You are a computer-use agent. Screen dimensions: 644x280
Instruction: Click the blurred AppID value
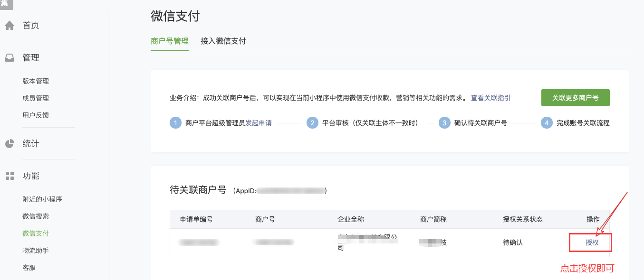point(291,191)
